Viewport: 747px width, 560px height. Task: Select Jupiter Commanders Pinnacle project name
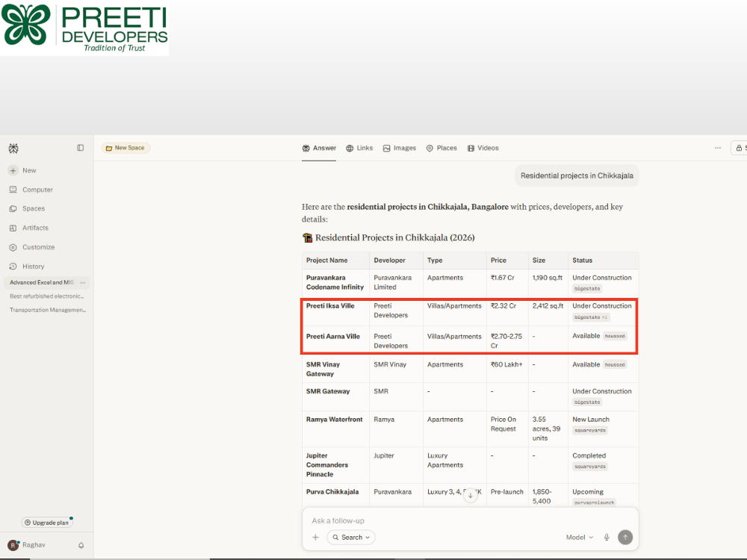click(x=327, y=464)
